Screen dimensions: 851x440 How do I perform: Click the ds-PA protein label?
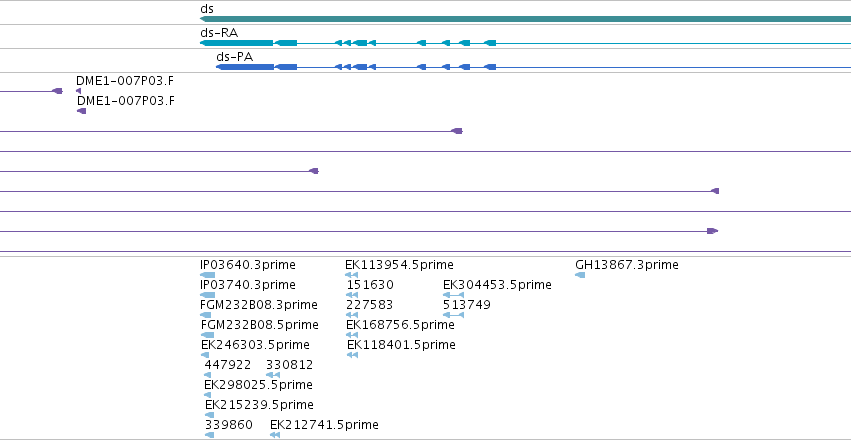tap(234, 56)
